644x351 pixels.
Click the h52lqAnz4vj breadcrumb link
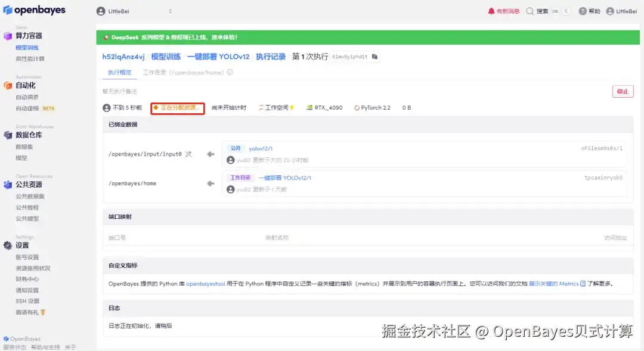[x=123, y=57]
